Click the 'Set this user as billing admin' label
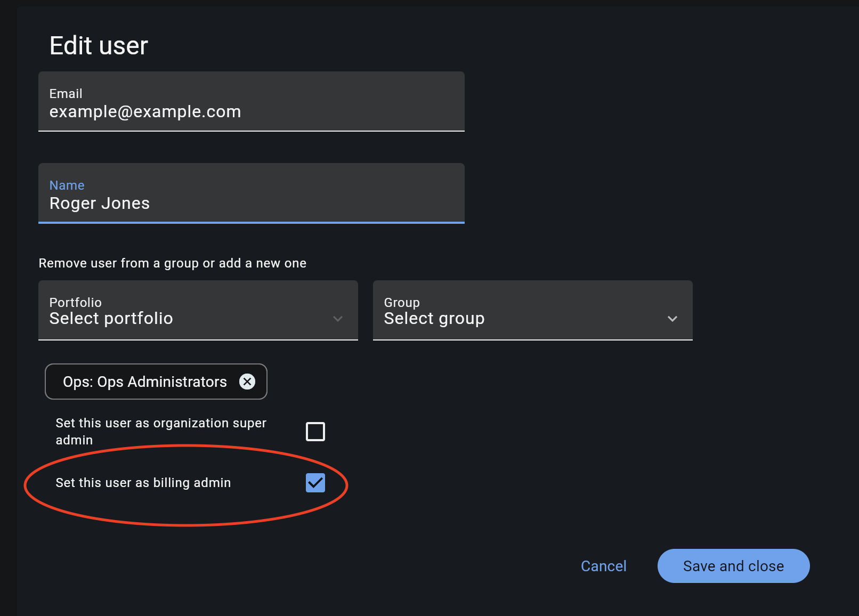 pyautogui.click(x=143, y=483)
